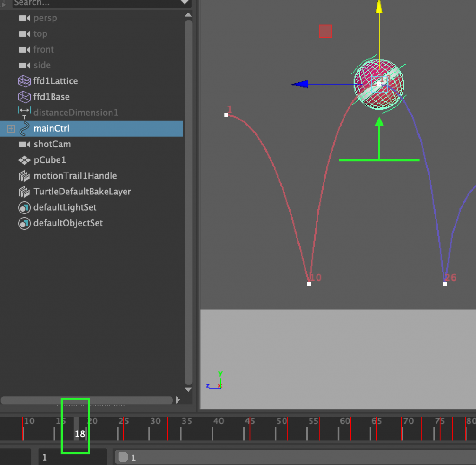This screenshot has height=465, width=476.
Task: Select the pCube1 polygon cube icon
Action: click(x=24, y=160)
